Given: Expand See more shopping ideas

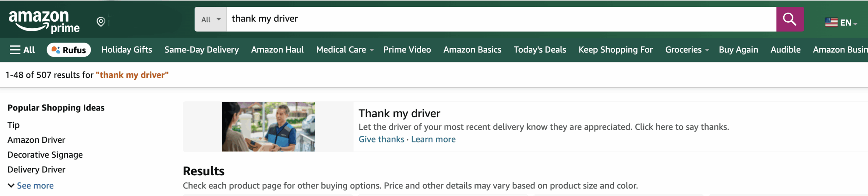Looking at the screenshot, I should tap(31, 185).
